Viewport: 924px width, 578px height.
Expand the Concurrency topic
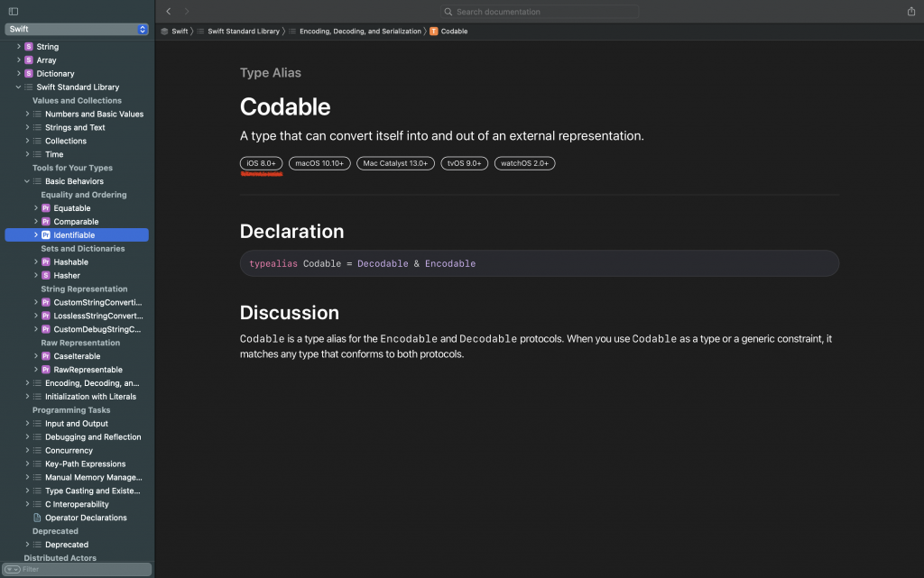(27, 450)
